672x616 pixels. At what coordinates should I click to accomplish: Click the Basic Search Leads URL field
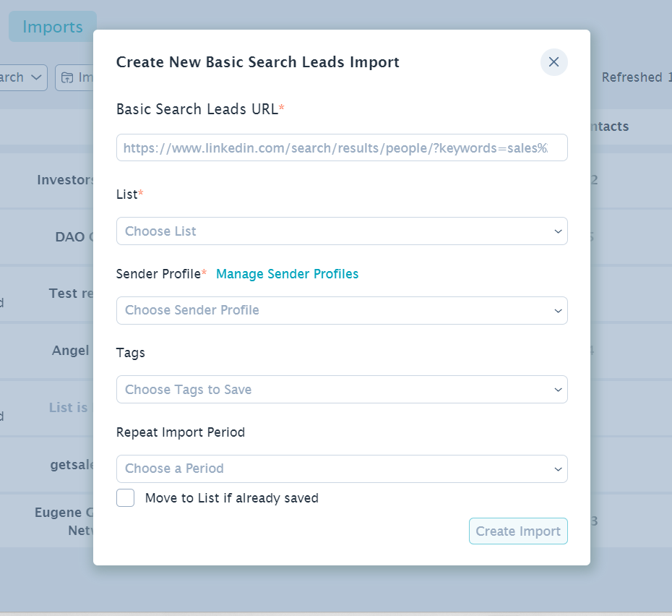click(341, 147)
